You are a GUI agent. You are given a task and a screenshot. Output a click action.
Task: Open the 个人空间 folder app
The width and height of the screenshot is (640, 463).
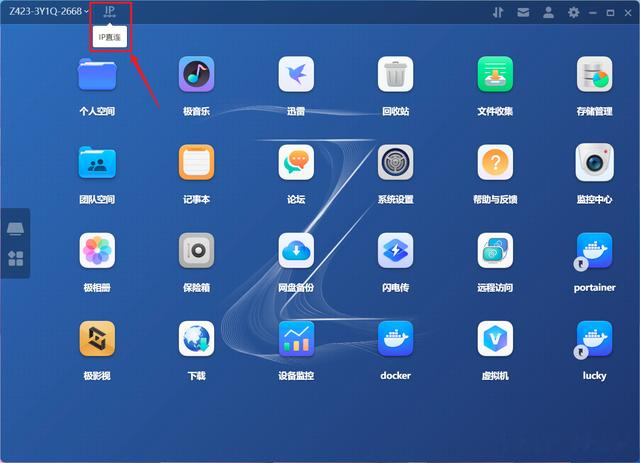pos(97,74)
